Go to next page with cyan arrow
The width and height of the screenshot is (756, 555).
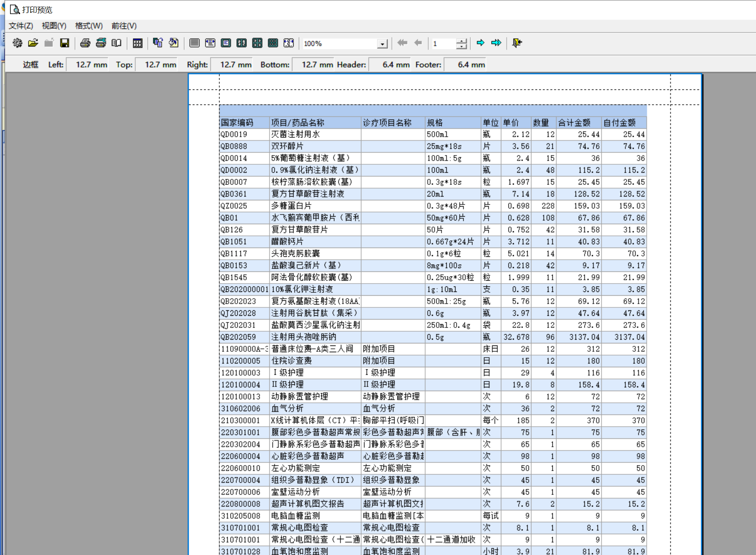pyautogui.click(x=480, y=43)
